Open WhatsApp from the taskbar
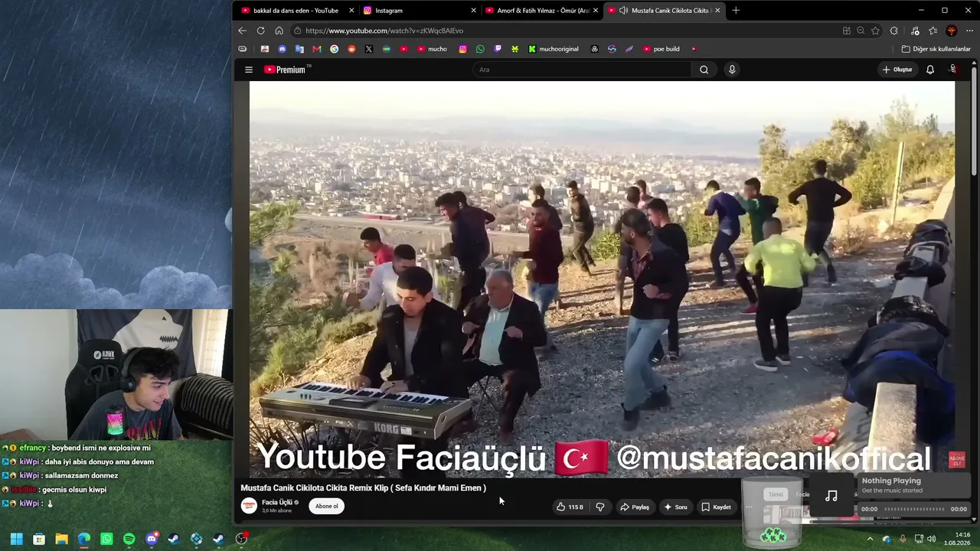The image size is (980, 551). [x=106, y=539]
